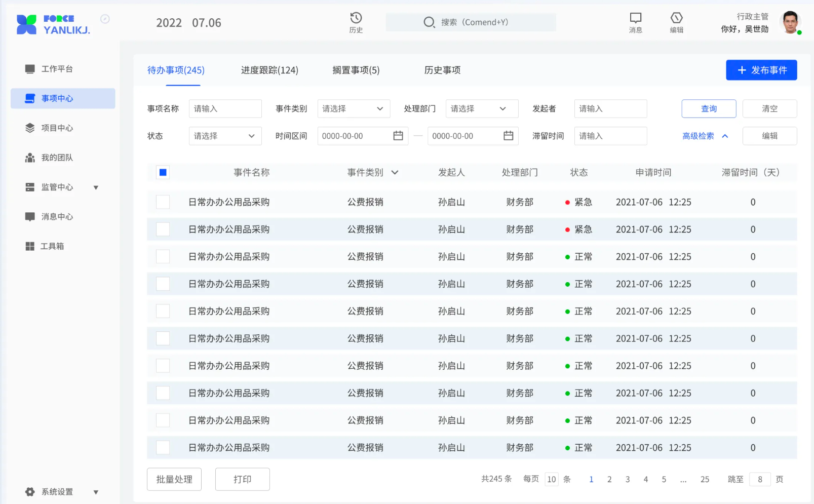Check the third row's checkbox
The height and width of the screenshot is (504, 814).
163,257
